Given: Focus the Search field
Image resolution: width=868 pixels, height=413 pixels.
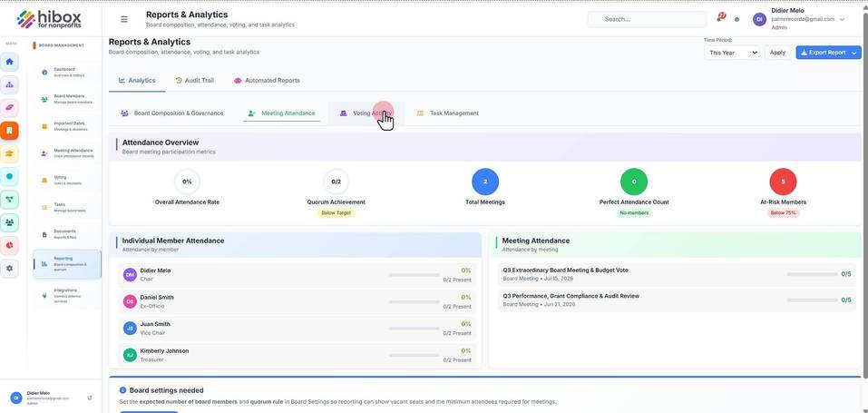Looking at the screenshot, I should (647, 19).
